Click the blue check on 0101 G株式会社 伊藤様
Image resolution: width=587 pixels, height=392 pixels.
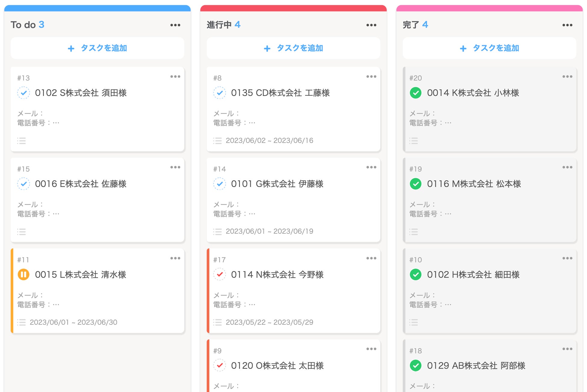coord(220,184)
